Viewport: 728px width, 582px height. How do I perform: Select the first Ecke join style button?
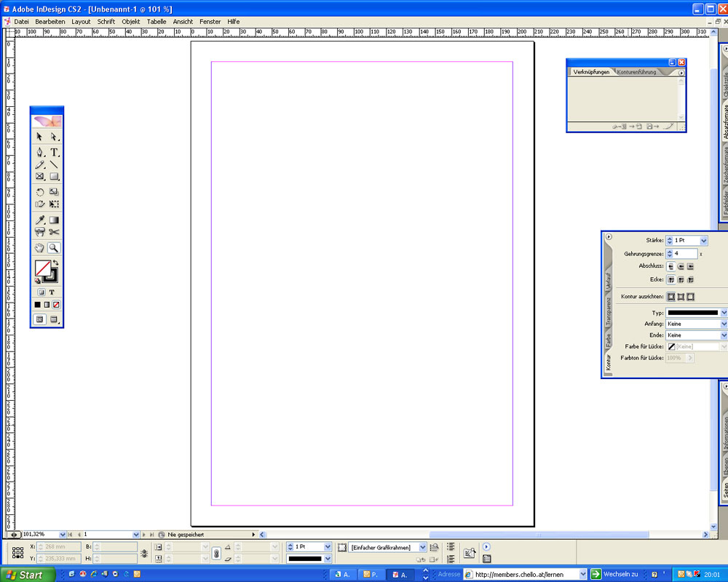click(670, 279)
